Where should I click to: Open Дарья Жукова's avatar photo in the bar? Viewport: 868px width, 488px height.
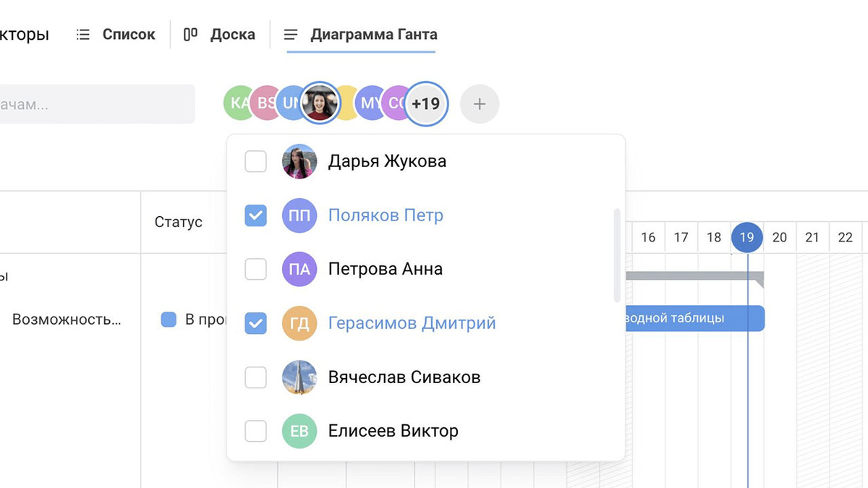320,103
